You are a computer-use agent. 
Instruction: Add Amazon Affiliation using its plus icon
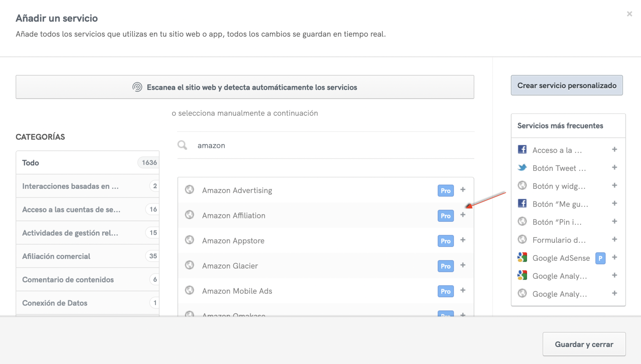(x=463, y=215)
